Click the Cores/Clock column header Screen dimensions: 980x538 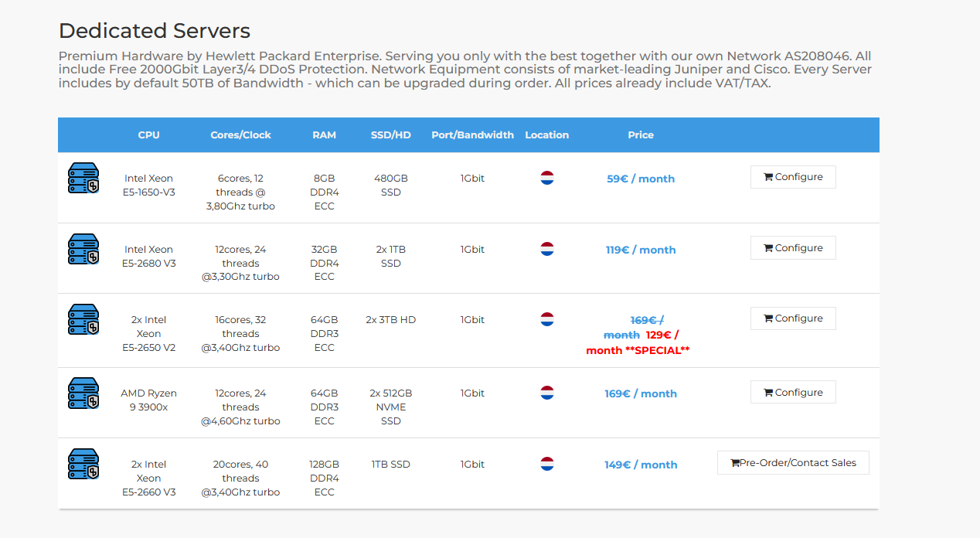240,134
